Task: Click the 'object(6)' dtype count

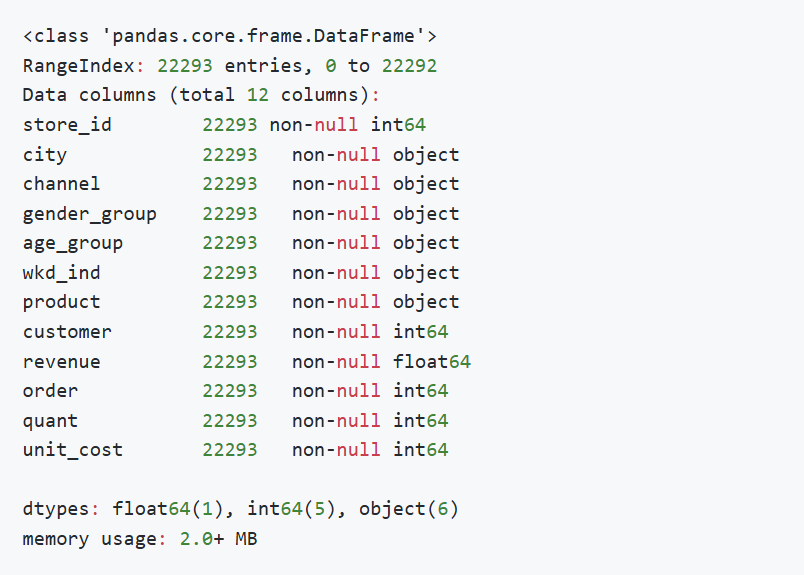Action: pyautogui.click(x=409, y=509)
